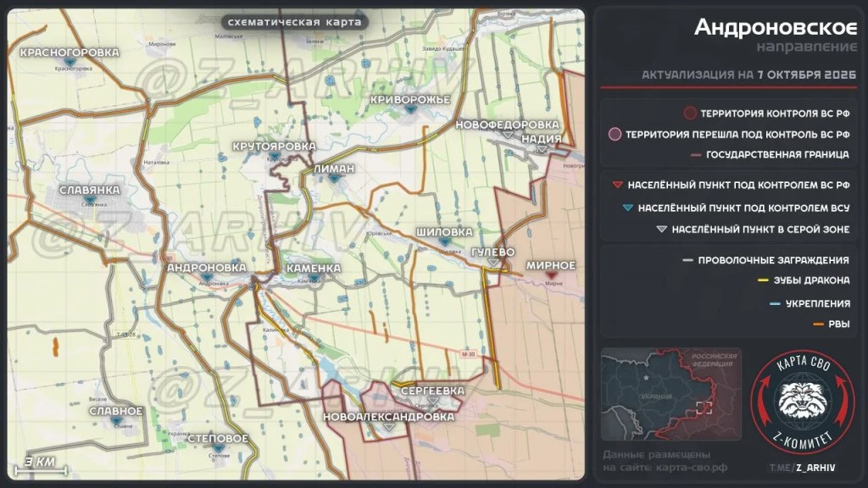Select the gray Гулево marker triangle
This screenshot has width=868, height=488.
click(492, 262)
